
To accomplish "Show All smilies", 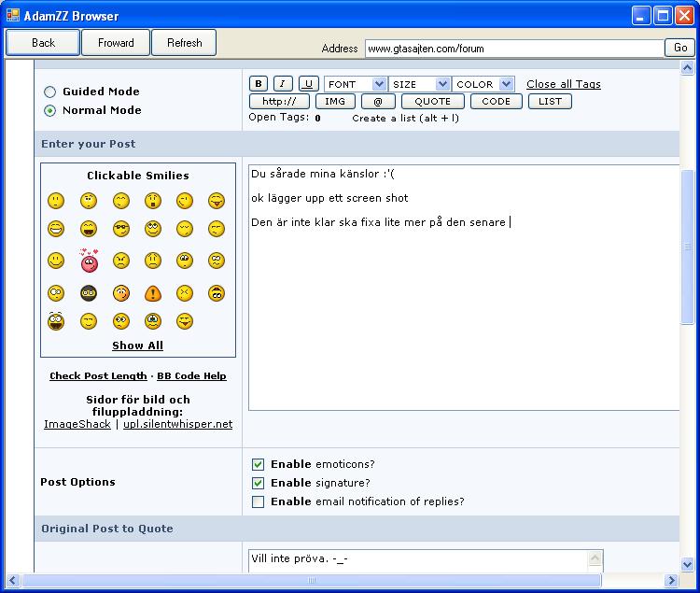I will tap(137, 346).
